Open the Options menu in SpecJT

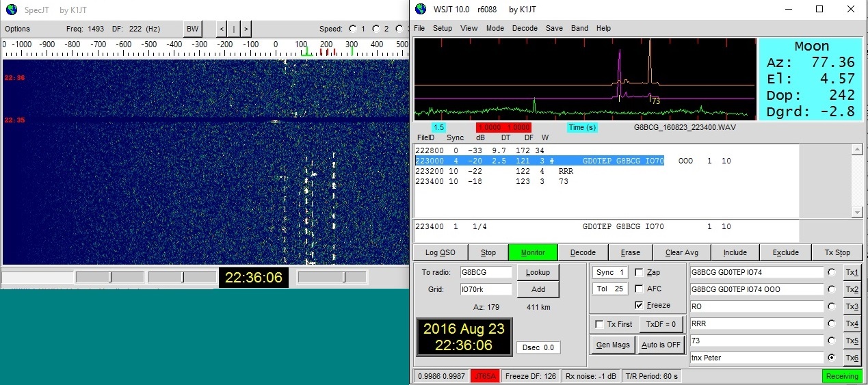[x=18, y=29]
